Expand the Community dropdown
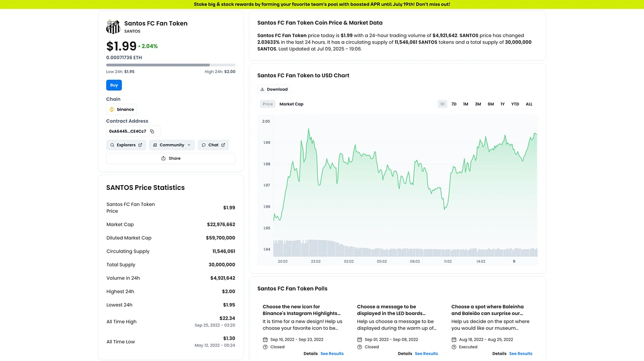Screen dimensions: 644x361 click(x=172, y=145)
